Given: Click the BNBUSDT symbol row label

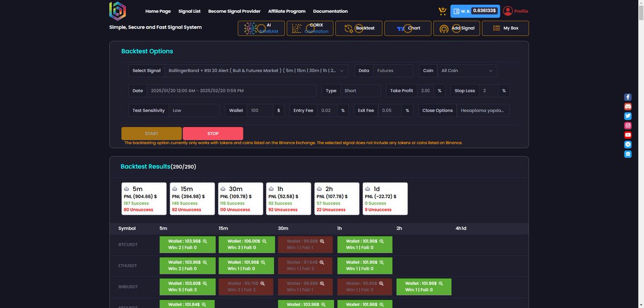Looking at the screenshot, I should (x=128, y=287).
